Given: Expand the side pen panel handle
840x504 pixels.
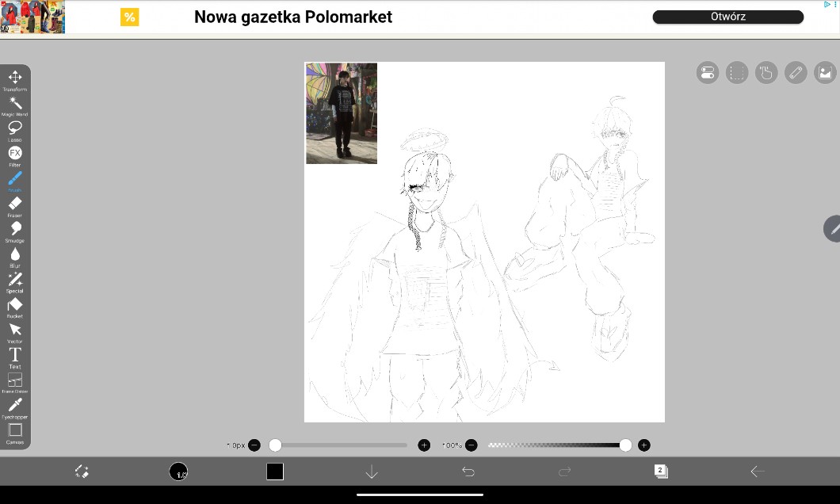Looking at the screenshot, I should 833,228.
